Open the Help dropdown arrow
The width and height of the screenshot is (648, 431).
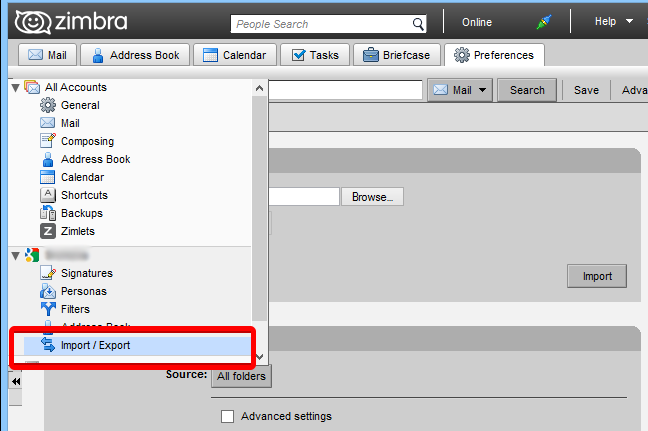[x=629, y=21]
